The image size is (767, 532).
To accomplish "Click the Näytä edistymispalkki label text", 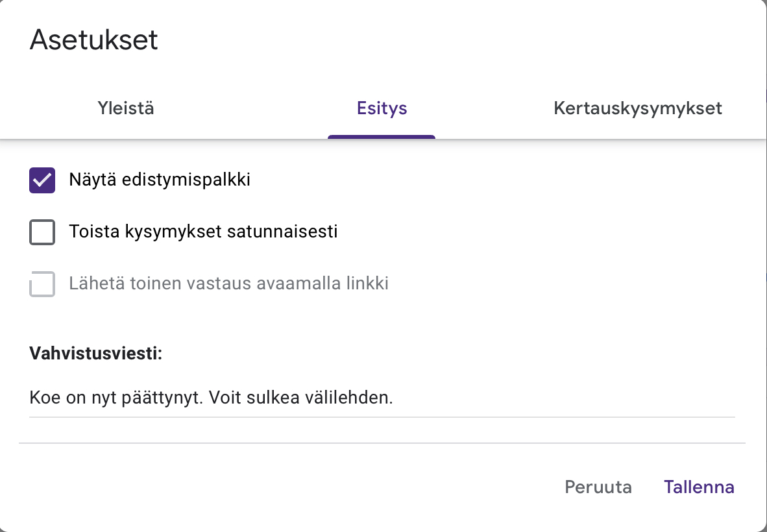I will pyautogui.click(x=160, y=180).
